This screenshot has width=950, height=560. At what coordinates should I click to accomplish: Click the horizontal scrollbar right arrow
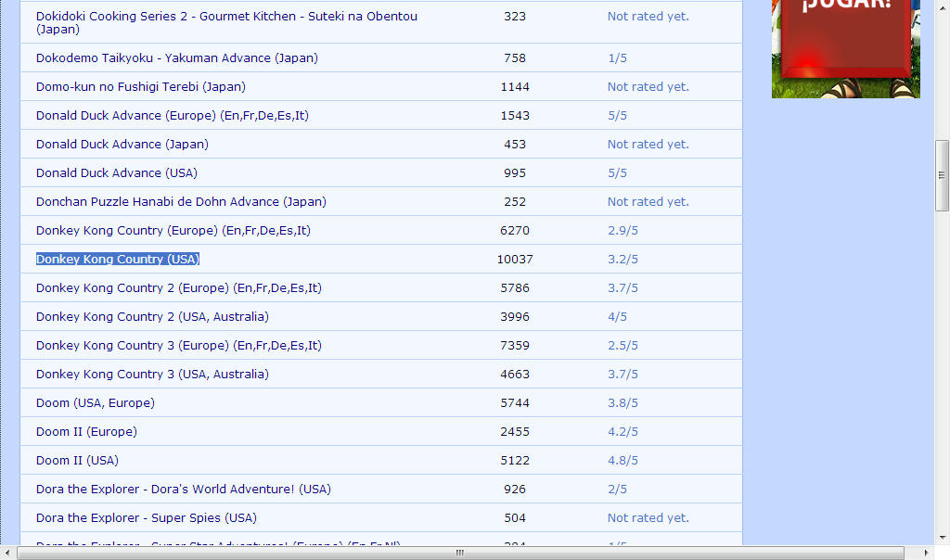click(x=926, y=553)
